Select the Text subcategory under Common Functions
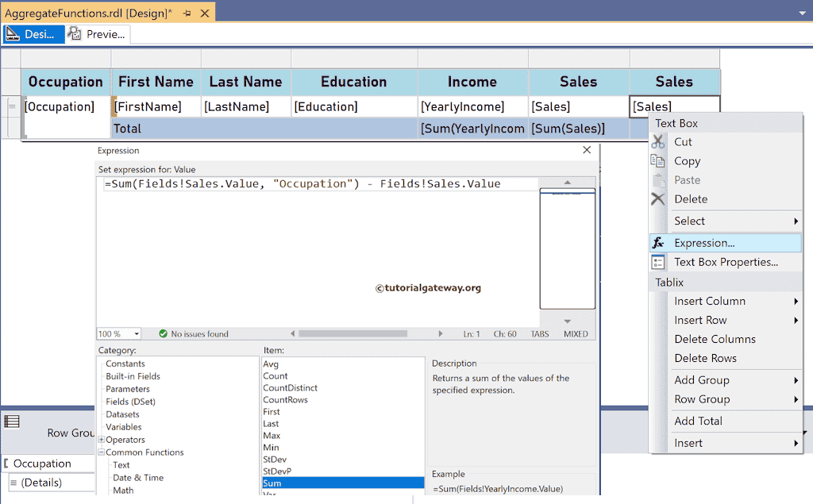 click(121, 464)
